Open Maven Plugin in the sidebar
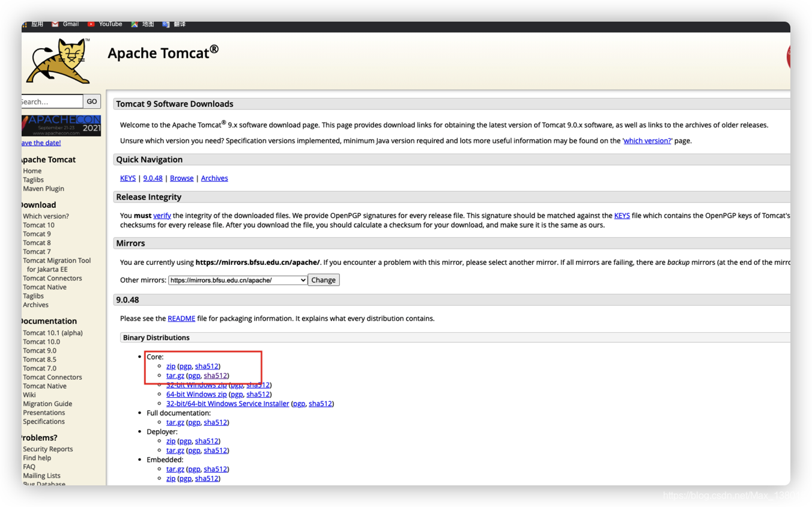 43,189
